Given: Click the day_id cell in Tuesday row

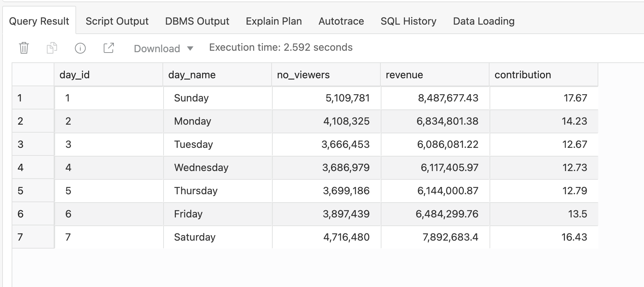Looking at the screenshot, I should click(x=109, y=144).
